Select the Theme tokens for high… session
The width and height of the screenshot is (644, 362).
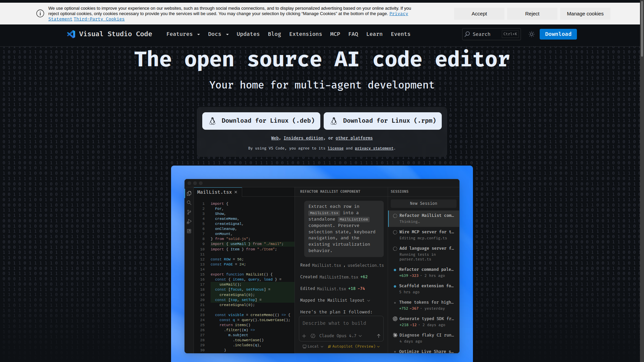(x=424, y=305)
